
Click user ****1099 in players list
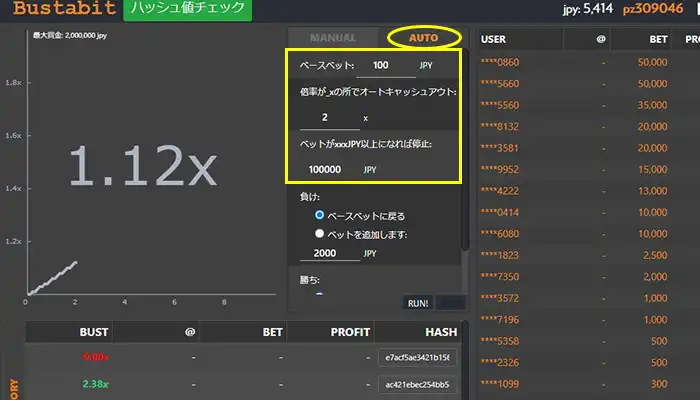500,383
